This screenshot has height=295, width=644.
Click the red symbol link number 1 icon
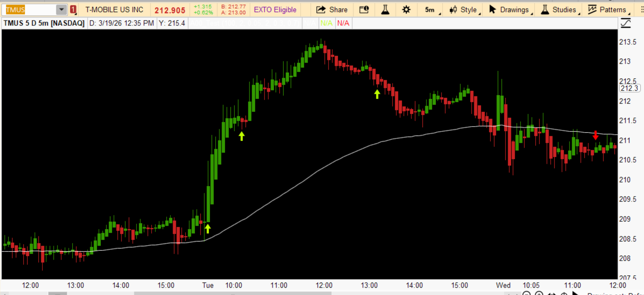click(73, 10)
